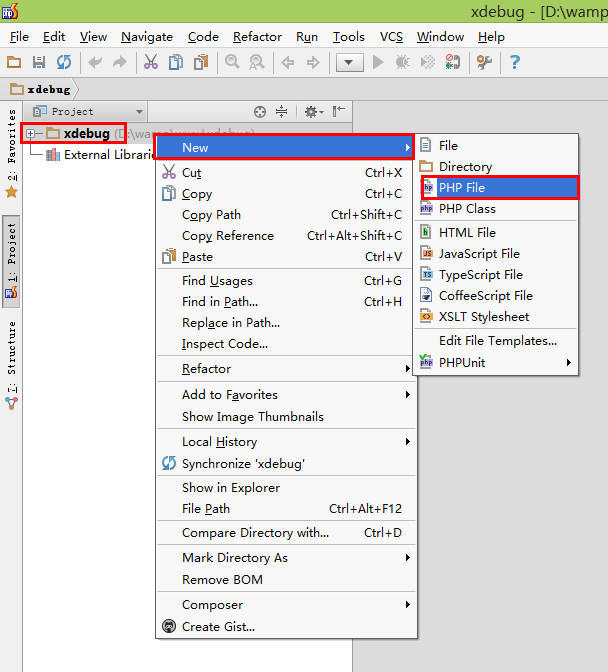This screenshot has width=608, height=672.
Task: Expand the Add to Favorites submenu
Action: click(x=286, y=395)
